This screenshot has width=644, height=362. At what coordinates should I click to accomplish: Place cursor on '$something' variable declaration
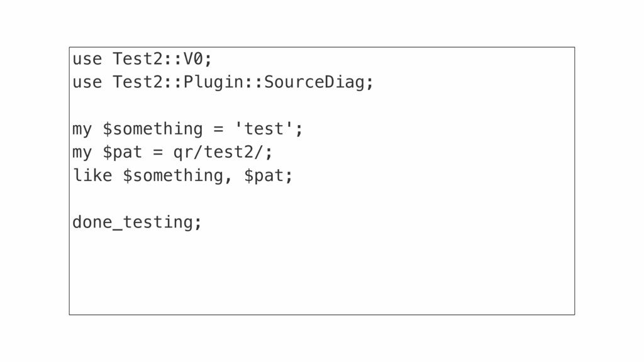click(152, 129)
